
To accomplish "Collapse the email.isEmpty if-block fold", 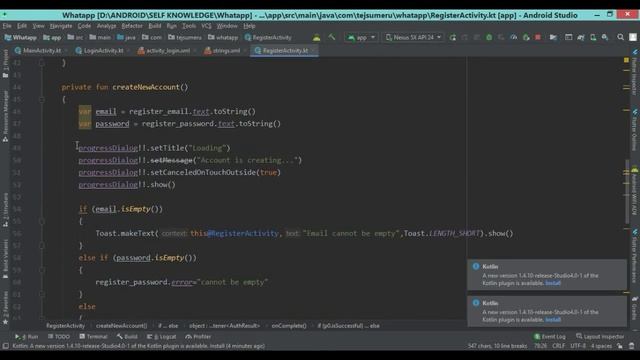I will [x=42, y=221].
